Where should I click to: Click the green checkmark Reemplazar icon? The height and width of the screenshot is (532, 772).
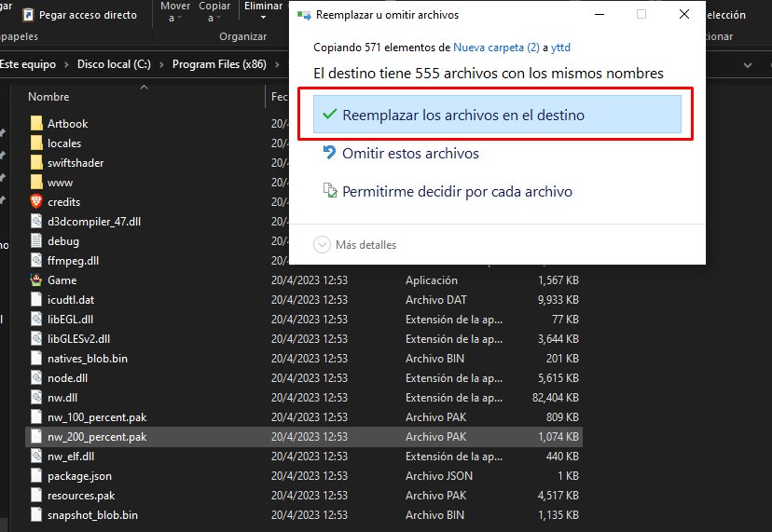328,115
